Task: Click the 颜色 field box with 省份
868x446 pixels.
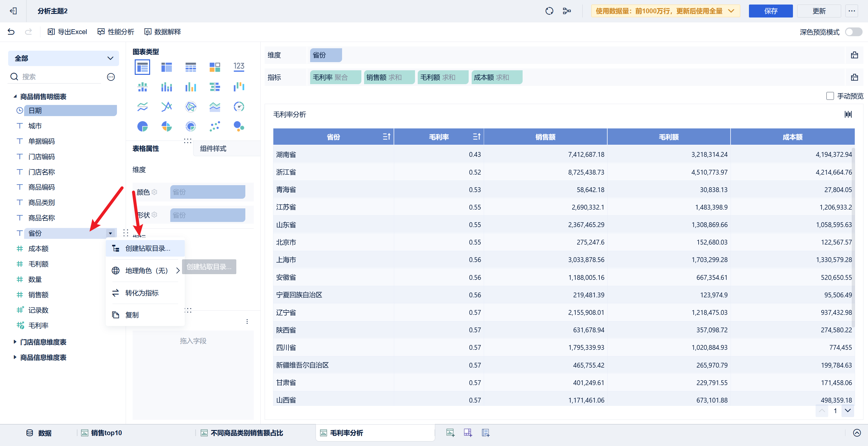Action: coord(208,192)
